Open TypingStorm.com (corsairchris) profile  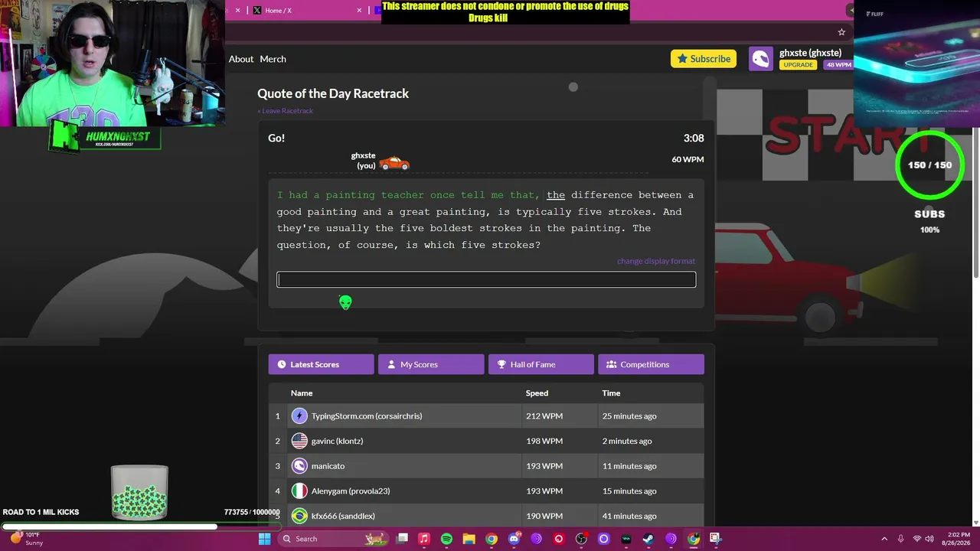367,416
